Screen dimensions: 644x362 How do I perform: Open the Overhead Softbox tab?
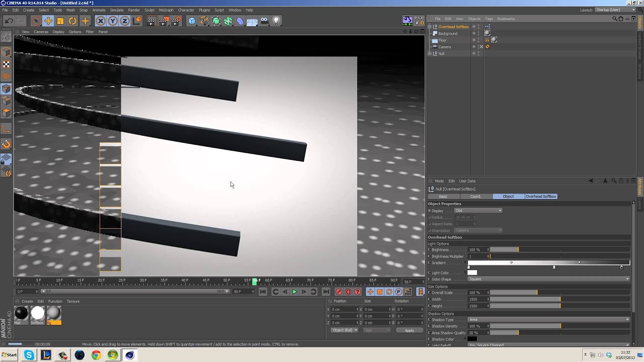(x=541, y=197)
